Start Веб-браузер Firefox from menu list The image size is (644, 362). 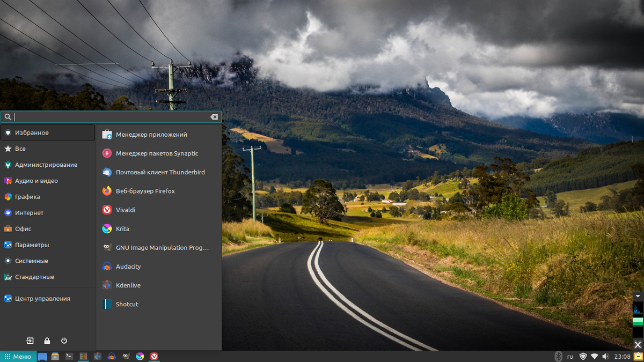click(159, 191)
